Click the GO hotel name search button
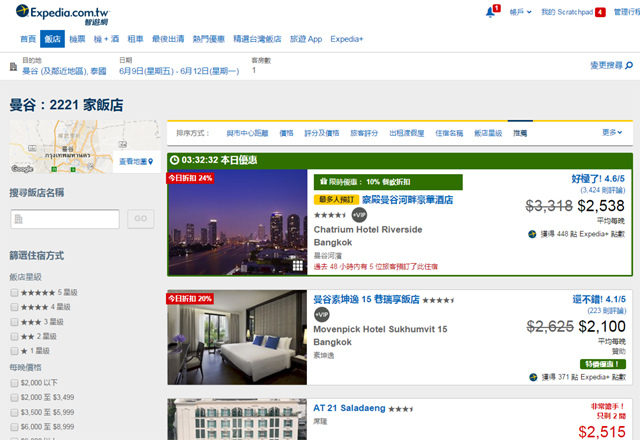This screenshot has width=640, height=440. [141, 219]
